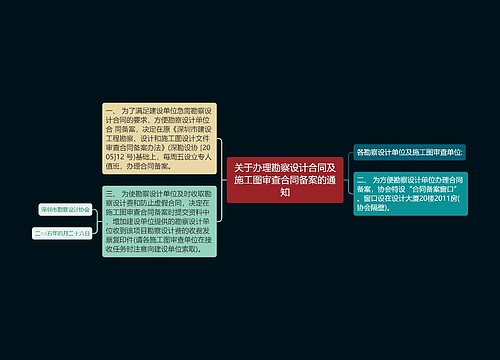The width and height of the screenshot is (500, 360).
Task: Select the node 各勘察设计单位及施工图审查单位:
Action: [x=409, y=152]
